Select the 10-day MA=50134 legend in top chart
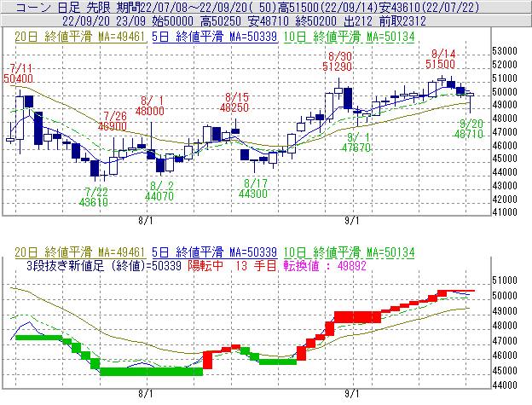 click(350, 37)
